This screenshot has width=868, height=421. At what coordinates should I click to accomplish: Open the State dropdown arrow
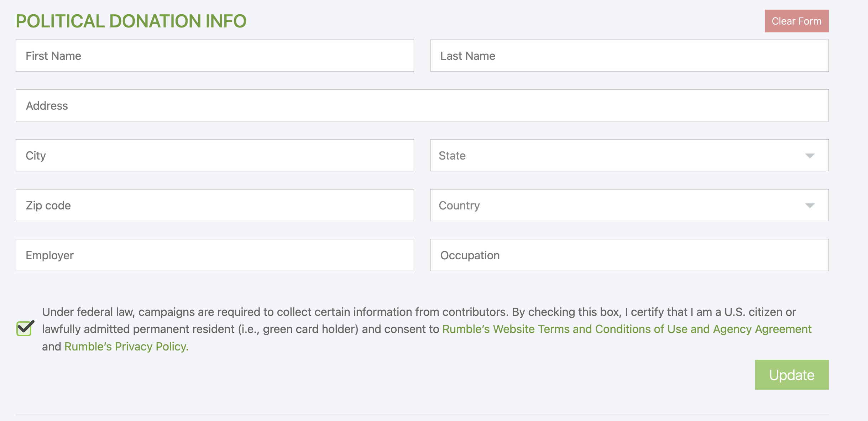pos(810,156)
